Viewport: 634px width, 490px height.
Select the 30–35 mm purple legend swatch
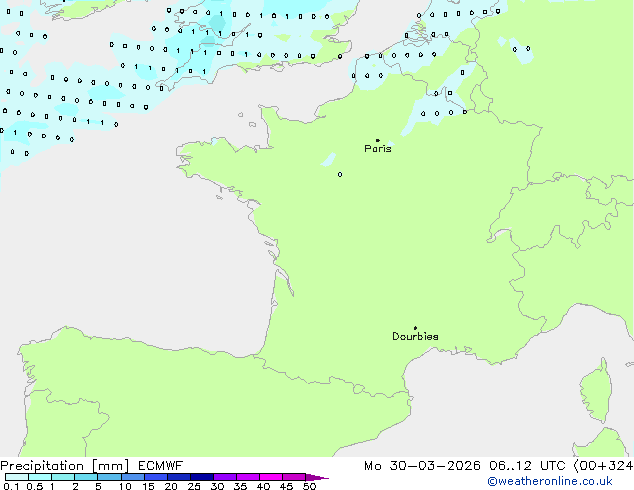coord(225,477)
